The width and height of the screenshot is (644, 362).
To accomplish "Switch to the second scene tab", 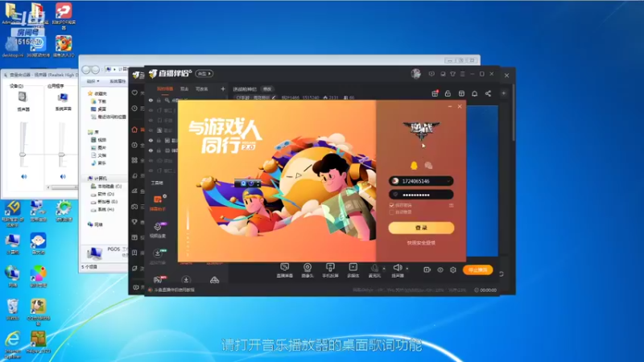I will point(184,88).
